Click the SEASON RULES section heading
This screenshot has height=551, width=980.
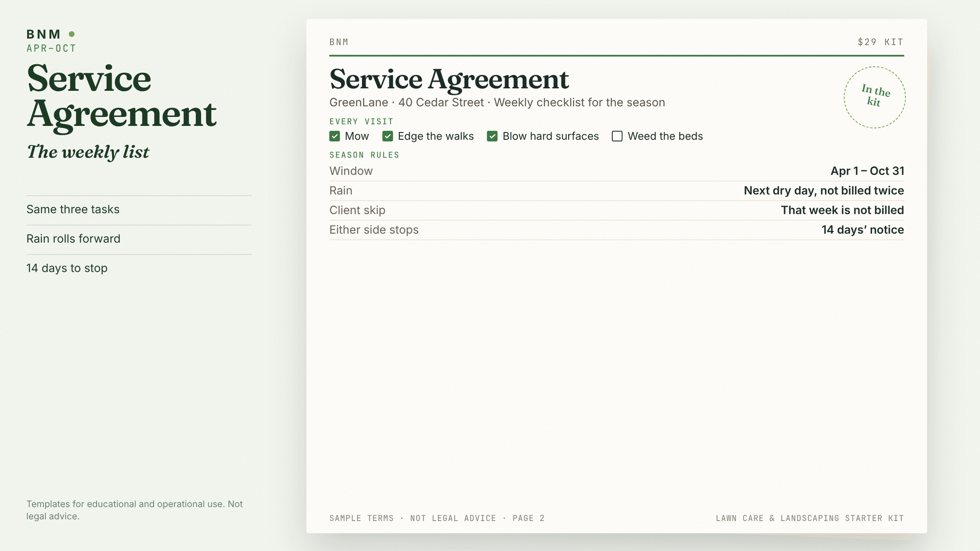364,155
